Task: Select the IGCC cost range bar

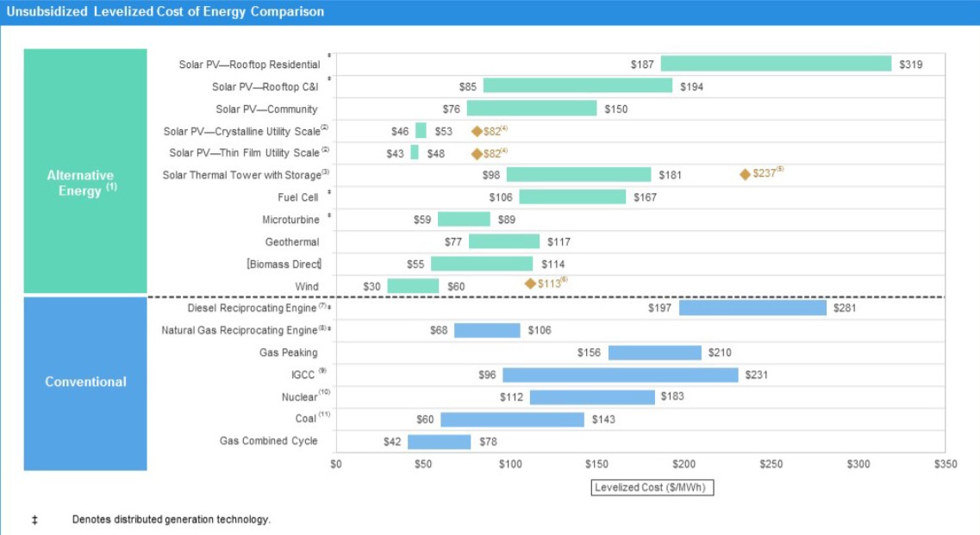Action: tap(621, 375)
